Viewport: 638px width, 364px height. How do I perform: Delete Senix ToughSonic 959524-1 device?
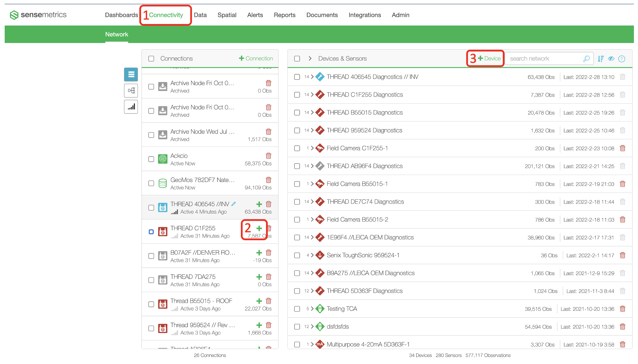coord(622,255)
